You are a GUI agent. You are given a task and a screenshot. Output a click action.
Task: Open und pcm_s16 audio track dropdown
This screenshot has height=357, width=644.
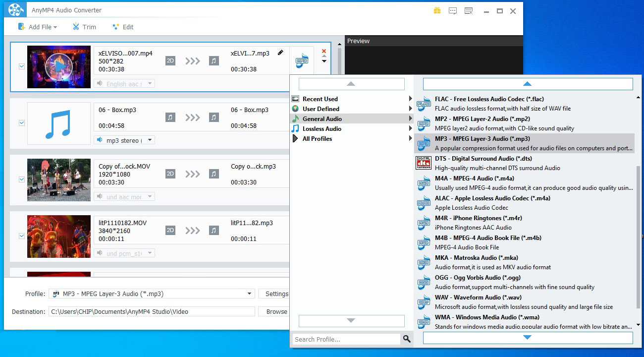click(124, 253)
